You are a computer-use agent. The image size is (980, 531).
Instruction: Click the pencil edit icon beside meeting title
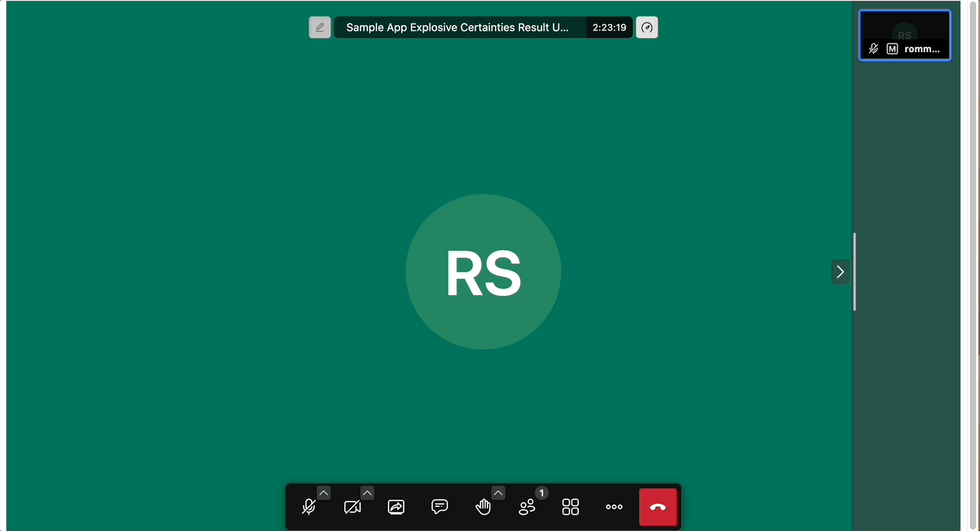tap(319, 27)
